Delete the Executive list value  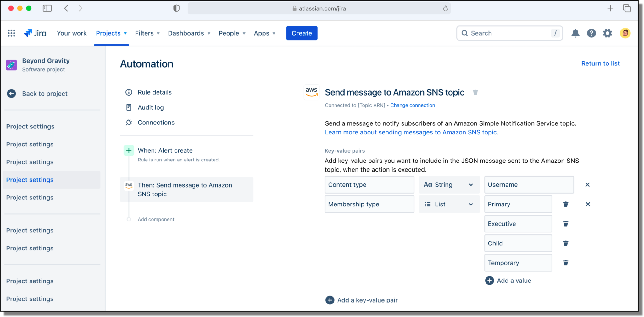[565, 224]
